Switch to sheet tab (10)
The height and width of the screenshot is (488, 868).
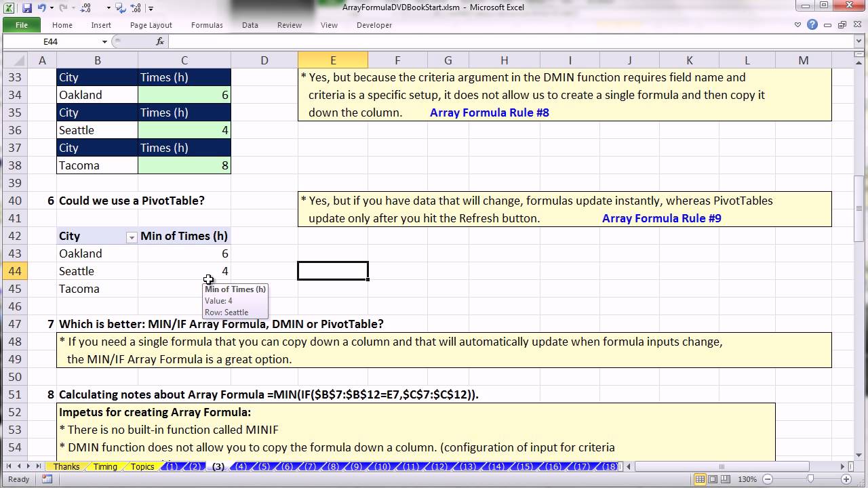point(382,466)
